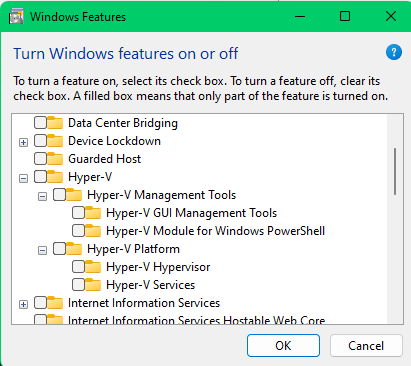
Task: Check the Internet Information Services checkbox
Action: click(x=40, y=303)
